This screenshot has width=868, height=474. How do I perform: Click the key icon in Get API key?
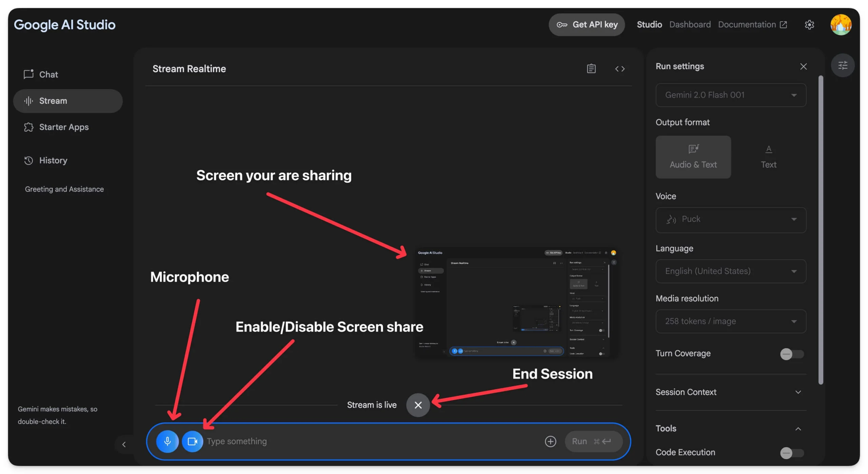tap(561, 24)
